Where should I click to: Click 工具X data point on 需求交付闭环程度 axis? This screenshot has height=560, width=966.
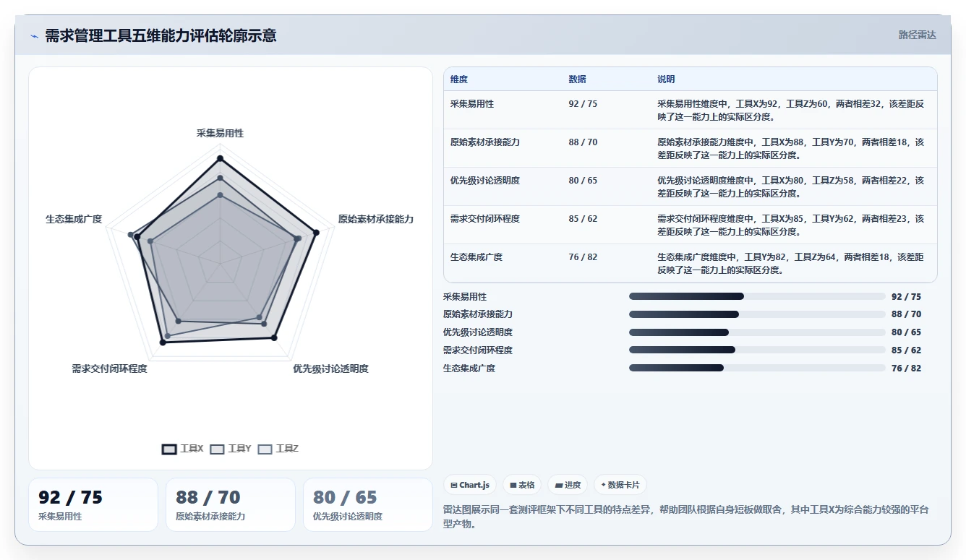point(162,343)
